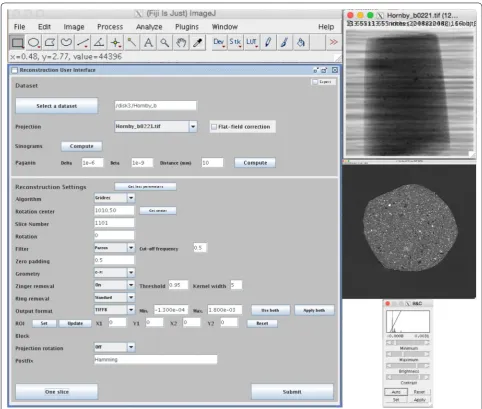This screenshot has height=409, width=482.
Task: Click the Get best parameters button
Action: coord(145,186)
